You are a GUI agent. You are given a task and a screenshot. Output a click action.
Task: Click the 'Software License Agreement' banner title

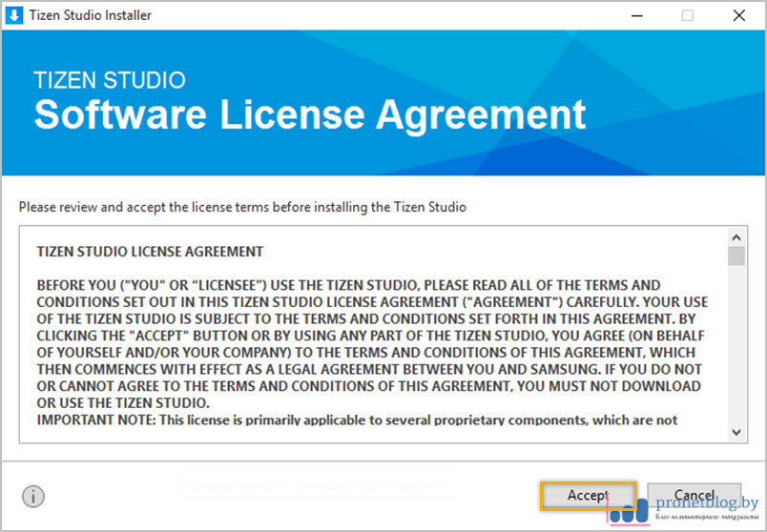click(x=310, y=114)
